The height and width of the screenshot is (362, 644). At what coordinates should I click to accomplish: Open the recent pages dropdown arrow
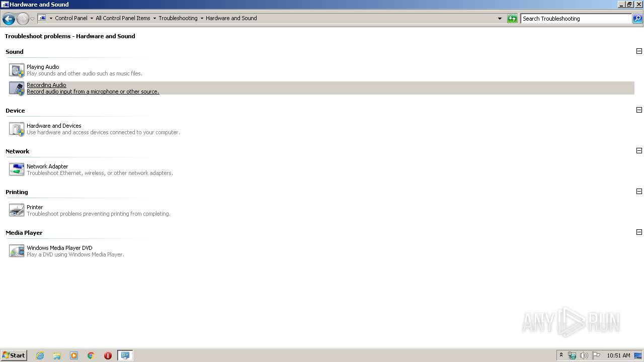coord(32,19)
